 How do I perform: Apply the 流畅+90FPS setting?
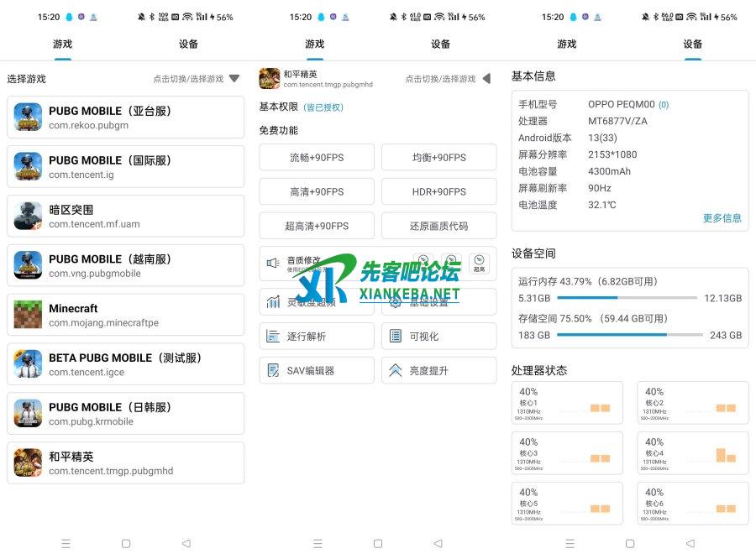(x=317, y=157)
